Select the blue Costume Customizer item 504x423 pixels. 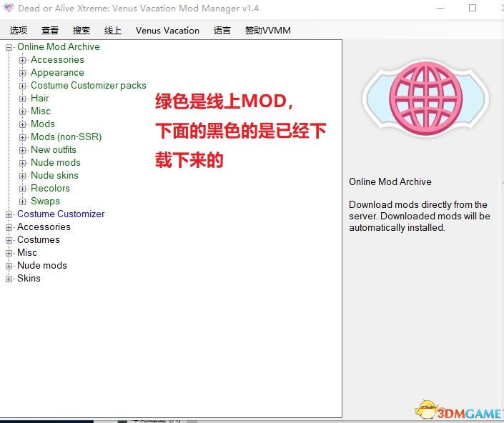pos(61,214)
